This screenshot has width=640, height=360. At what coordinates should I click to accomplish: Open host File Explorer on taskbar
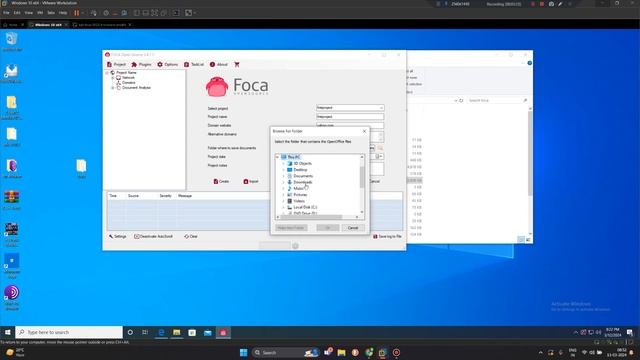[x=341, y=352]
